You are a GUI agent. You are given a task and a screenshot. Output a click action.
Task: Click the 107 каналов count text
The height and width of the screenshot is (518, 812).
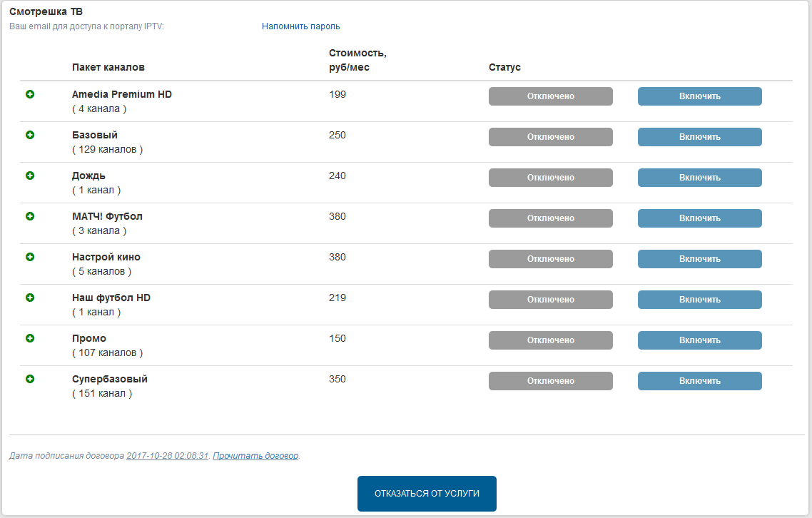click(107, 352)
